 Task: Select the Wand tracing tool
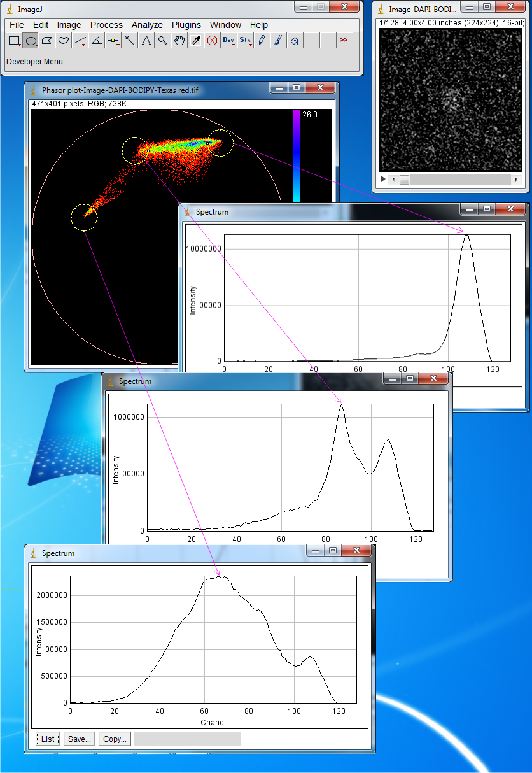(130, 41)
